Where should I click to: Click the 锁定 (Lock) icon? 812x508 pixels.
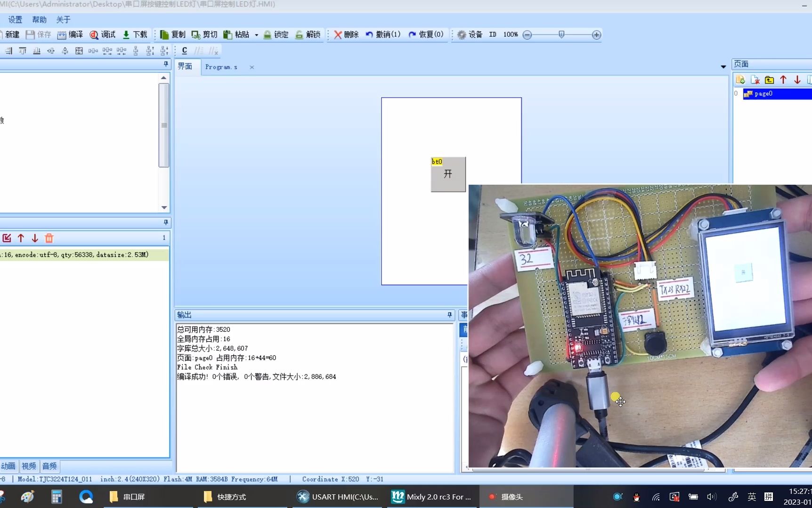[276, 34]
